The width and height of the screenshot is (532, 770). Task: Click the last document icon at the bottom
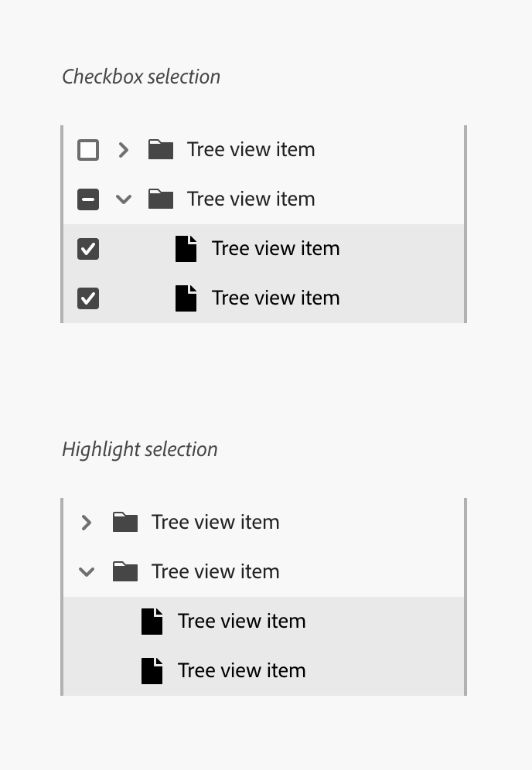pos(151,670)
